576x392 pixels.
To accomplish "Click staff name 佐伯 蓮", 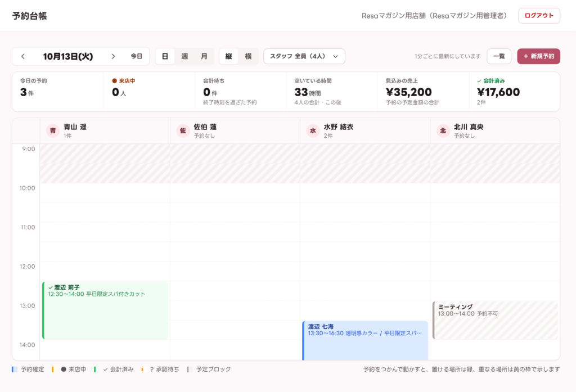I will [x=205, y=127].
